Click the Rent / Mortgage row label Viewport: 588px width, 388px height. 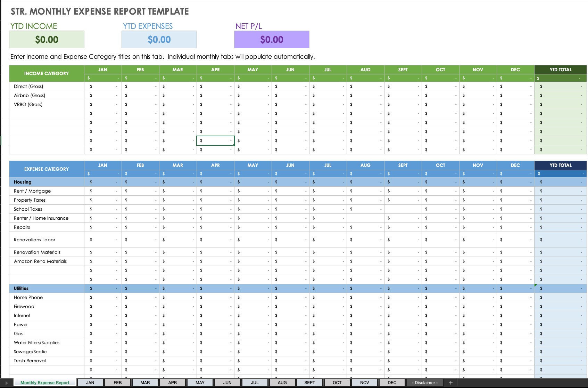pyautogui.click(x=32, y=191)
